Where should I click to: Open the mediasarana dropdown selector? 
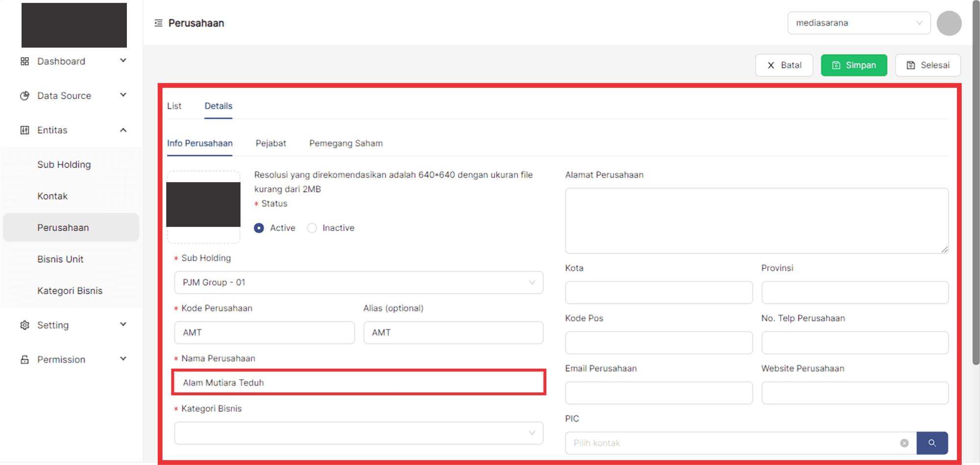858,23
